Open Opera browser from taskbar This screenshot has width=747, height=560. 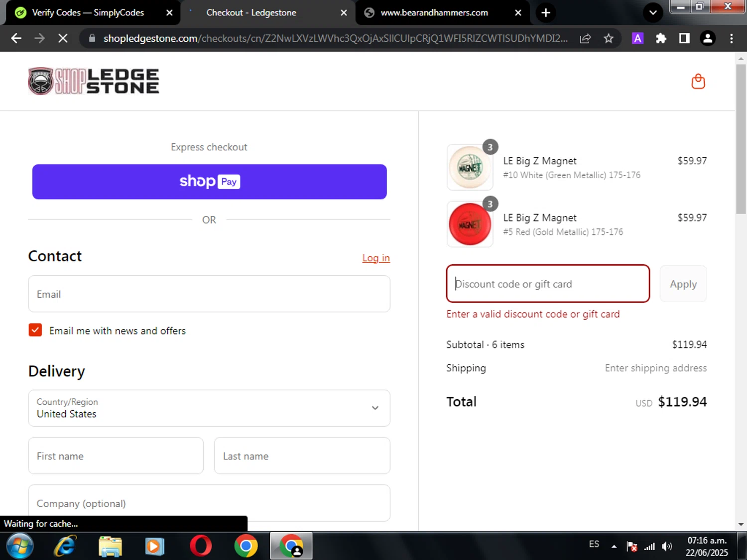(201, 546)
